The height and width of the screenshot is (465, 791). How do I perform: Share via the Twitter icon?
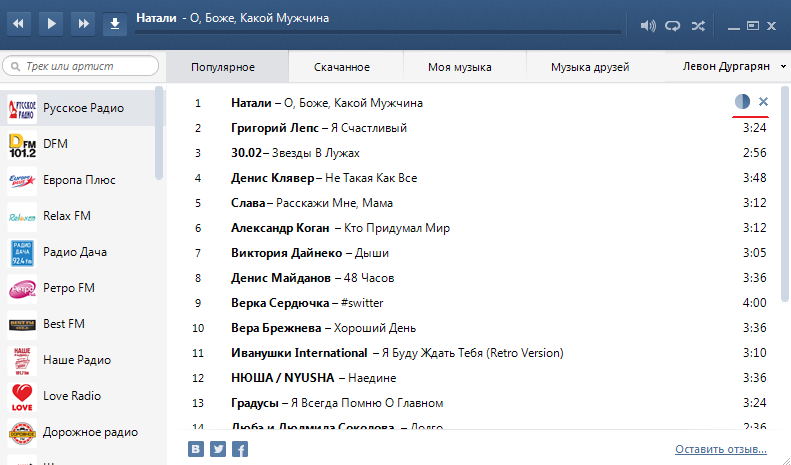click(x=218, y=449)
